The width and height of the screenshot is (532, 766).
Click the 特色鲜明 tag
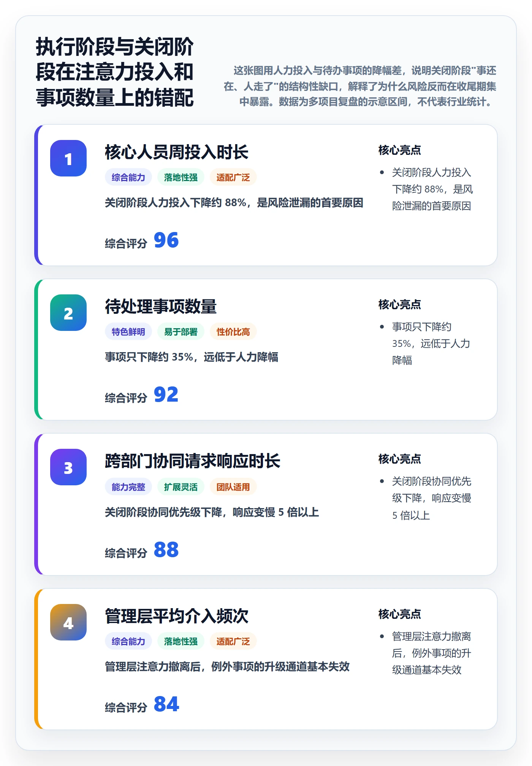point(128,332)
